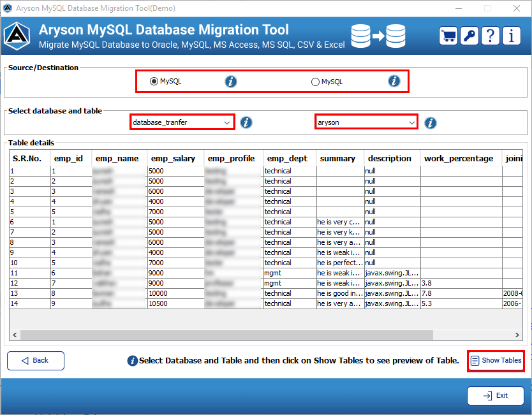Viewport: 532px width, 415px height.
Task: Close the Aryson migration tool window
Action: [x=517, y=8]
